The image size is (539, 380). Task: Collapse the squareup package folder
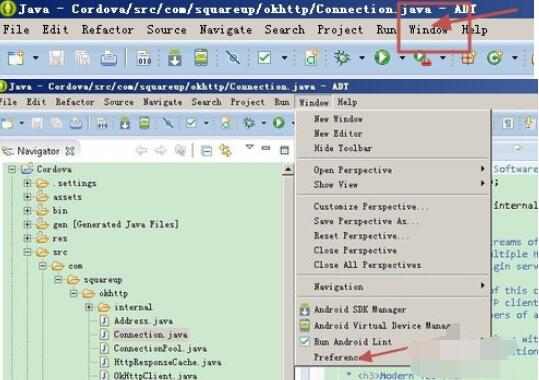58,280
